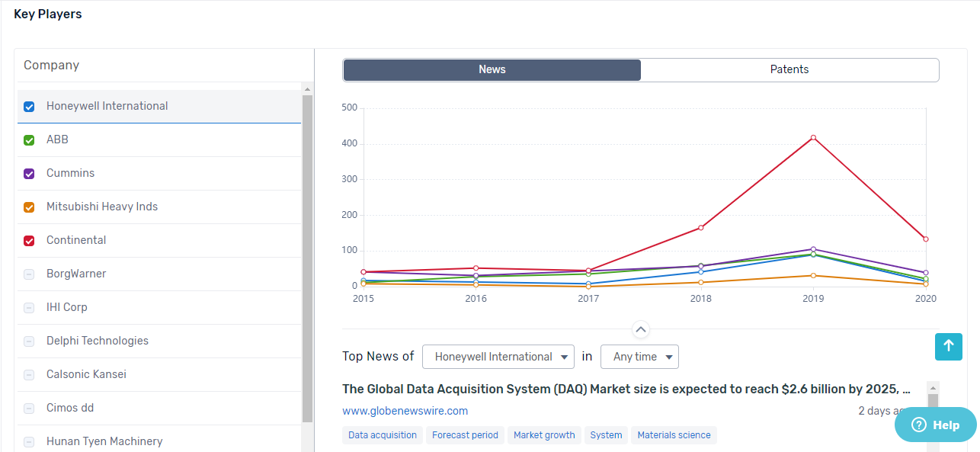Click the Market growth tag
This screenshot has height=452, width=980.
pos(544,435)
